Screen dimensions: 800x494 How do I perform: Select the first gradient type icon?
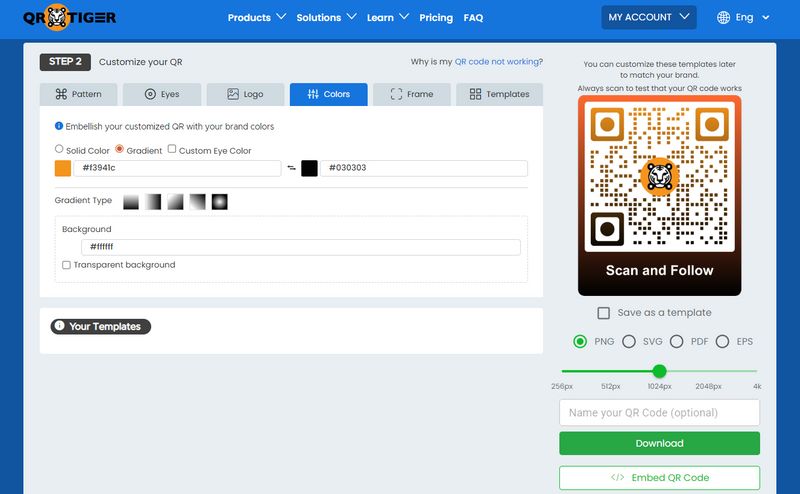coord(131,202)
